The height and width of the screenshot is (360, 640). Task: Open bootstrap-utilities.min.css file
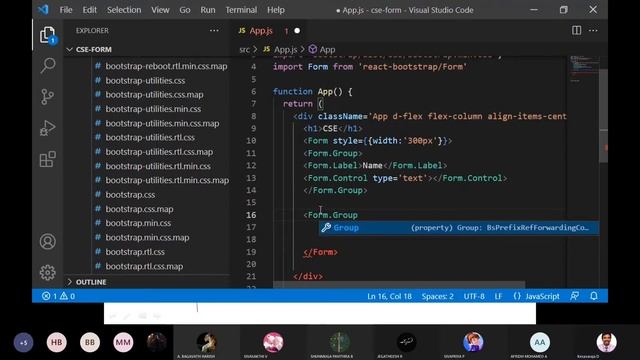pyautogui.click(x=153, y=109)
